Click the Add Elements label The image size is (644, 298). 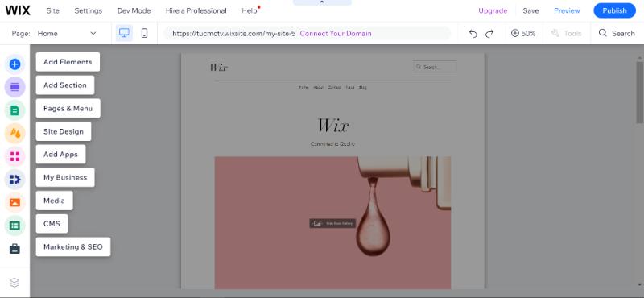68,62
